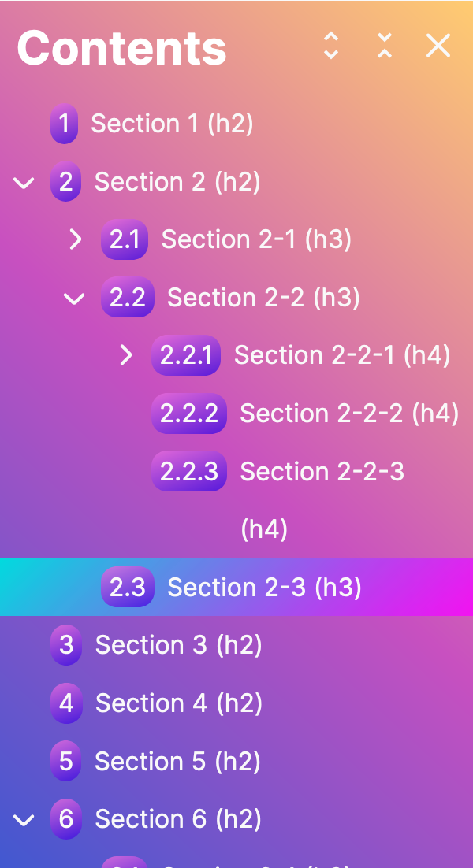Close the Contents panel

[x=438, y=46]
